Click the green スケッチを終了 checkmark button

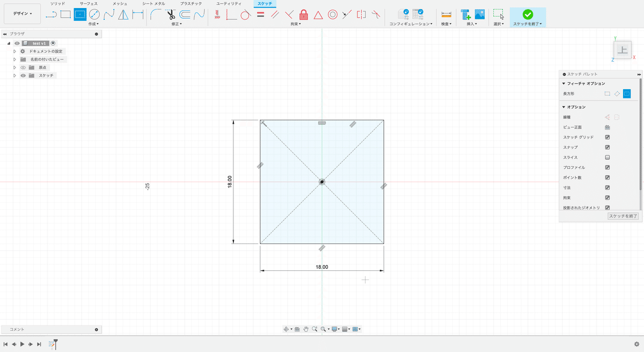pyautogui.click(x=528, y=15)
